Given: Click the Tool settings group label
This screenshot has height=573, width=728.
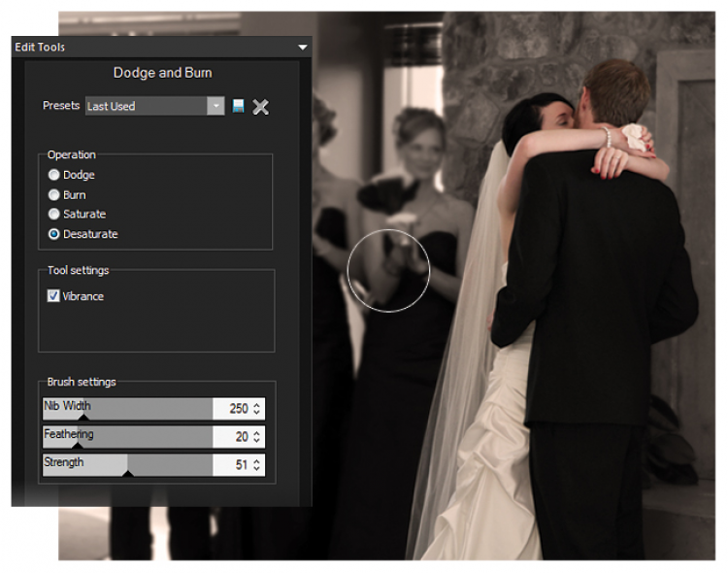Looking at the screenshot, I should click(x=78, y=270).
